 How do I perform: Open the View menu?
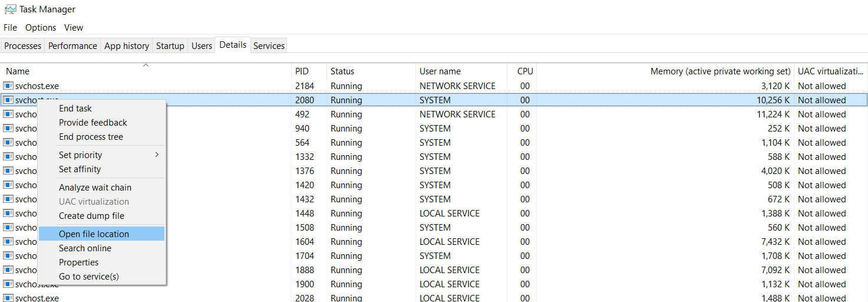click(74, 28)
